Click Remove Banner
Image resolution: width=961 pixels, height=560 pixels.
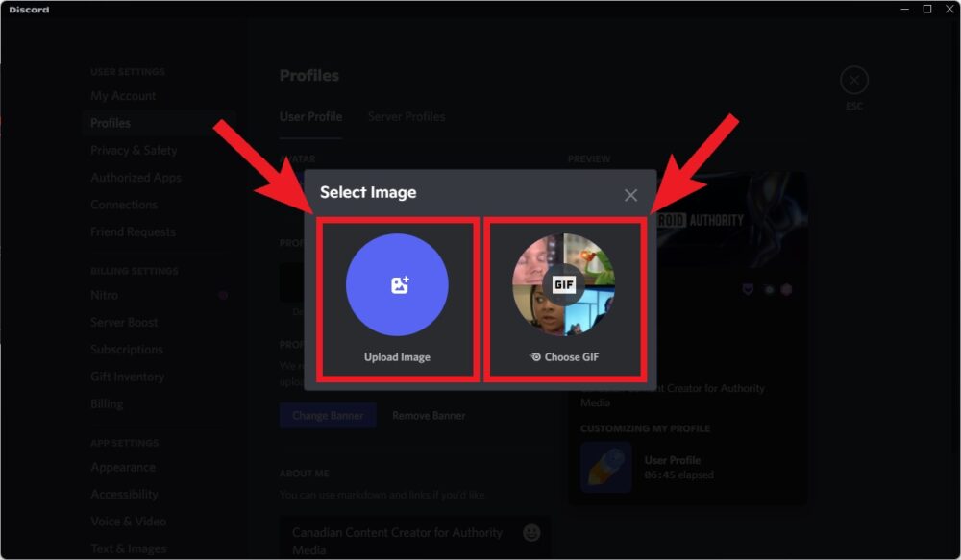click(429, 415)
